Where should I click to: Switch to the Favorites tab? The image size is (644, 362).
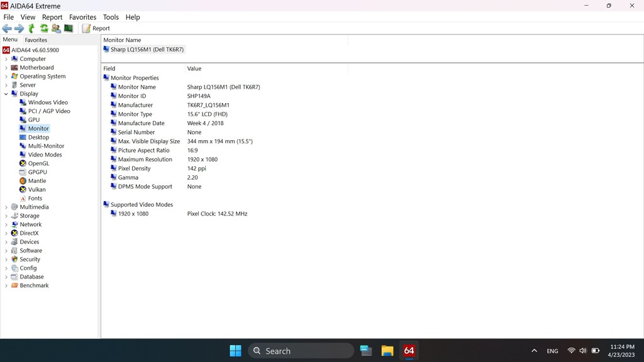(x=36, y=40)
